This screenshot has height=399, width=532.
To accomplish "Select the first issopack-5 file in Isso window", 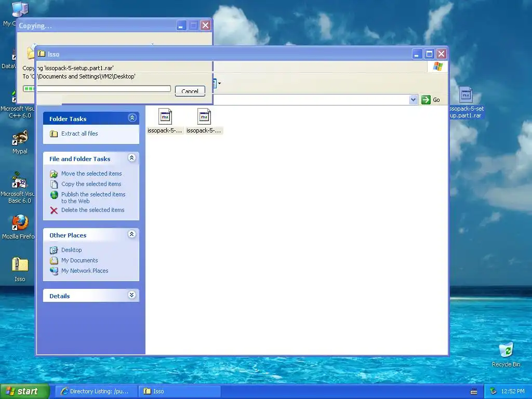I will click(165, 121).
